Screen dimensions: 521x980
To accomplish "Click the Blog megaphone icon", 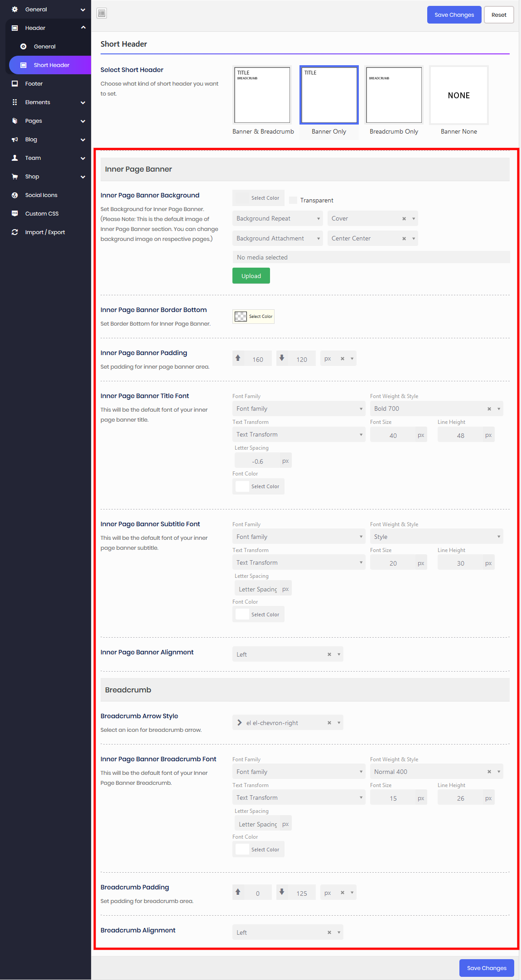I will point(15,139).
